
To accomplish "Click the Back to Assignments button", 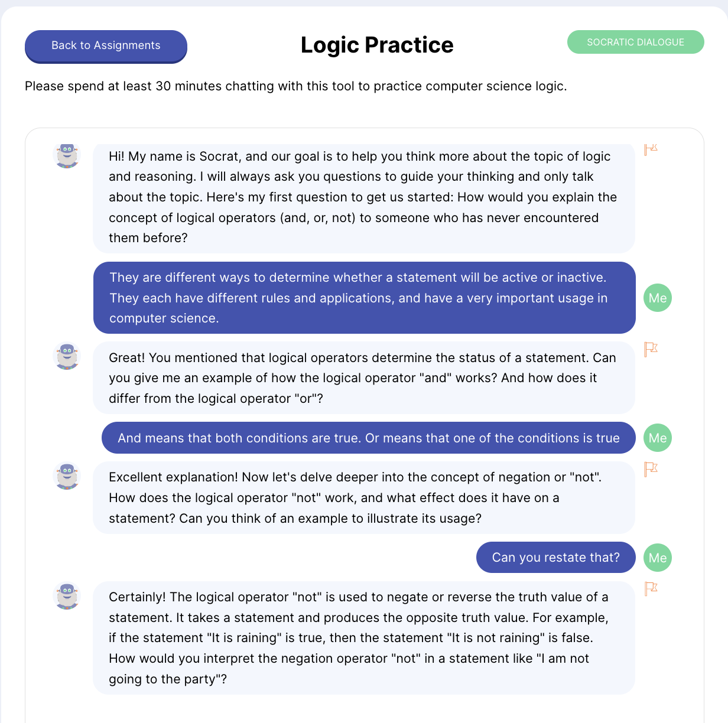I will [106, 45].
